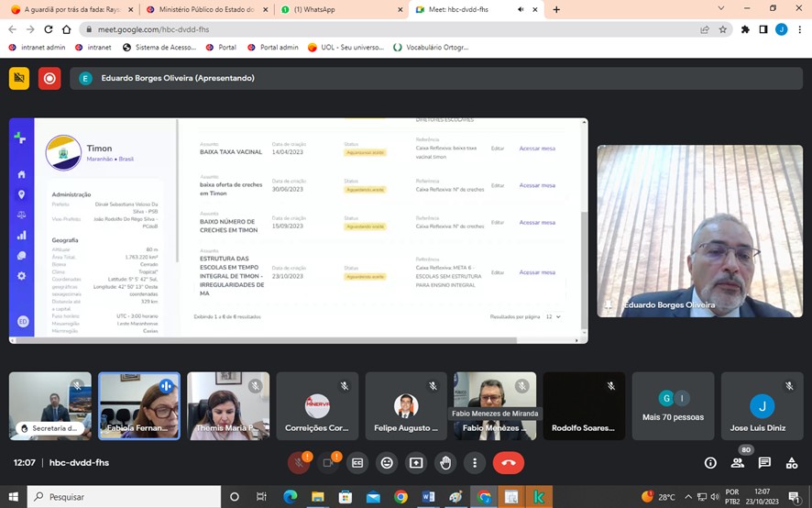Open the emoji reactions panel
Image resolution: width=812 pixels, height=508 pixels.
point(387,463)
